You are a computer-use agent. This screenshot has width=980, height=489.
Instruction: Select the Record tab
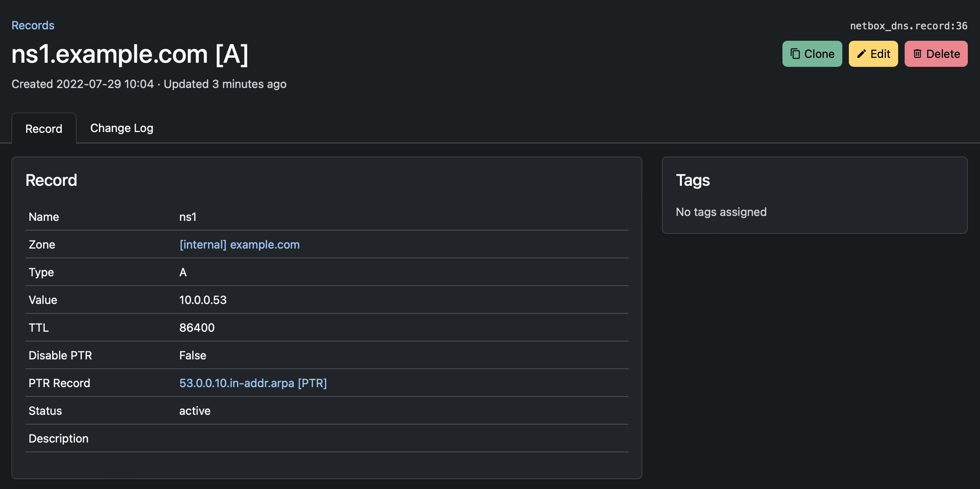tap(44, 129)
